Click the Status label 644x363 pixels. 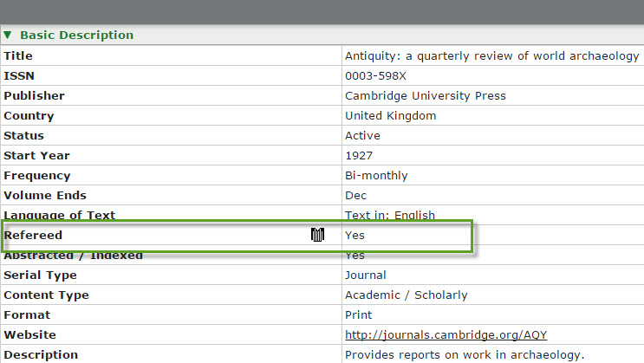tap(23, 135)
